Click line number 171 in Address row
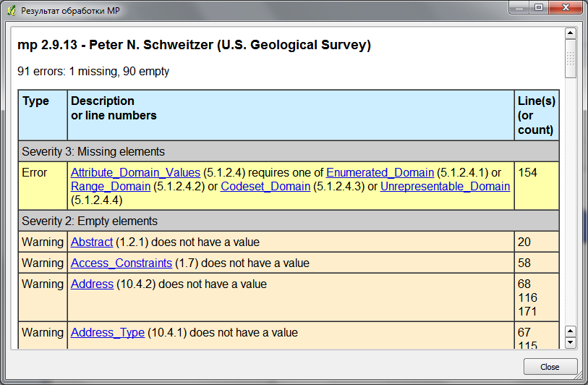Image resolution: width=588 pixels, height=385 pixels. tap(528, 311)
